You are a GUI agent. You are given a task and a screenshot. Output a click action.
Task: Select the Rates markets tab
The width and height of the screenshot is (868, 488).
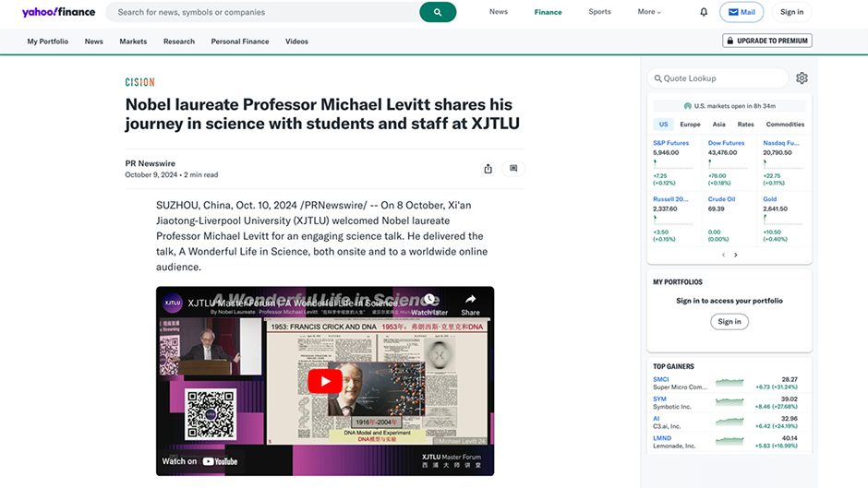(746, 125)
